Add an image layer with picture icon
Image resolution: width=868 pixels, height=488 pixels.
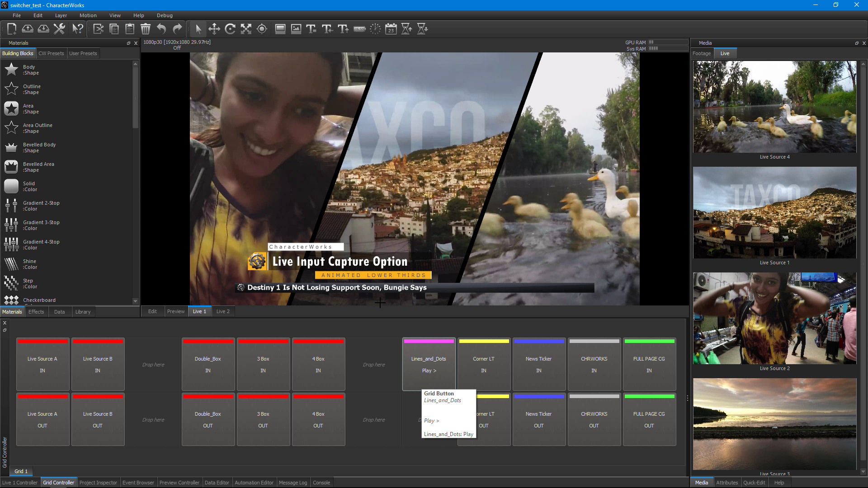[296, 29]
